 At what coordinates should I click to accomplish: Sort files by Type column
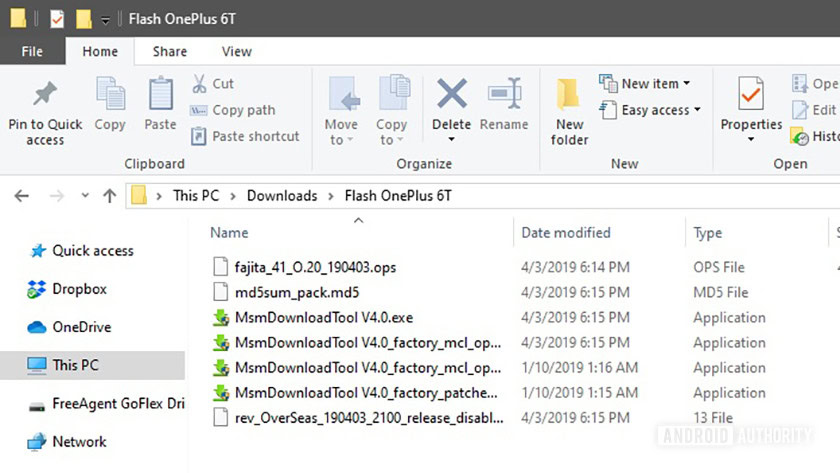pyautogui.click(x=708, y=233)
